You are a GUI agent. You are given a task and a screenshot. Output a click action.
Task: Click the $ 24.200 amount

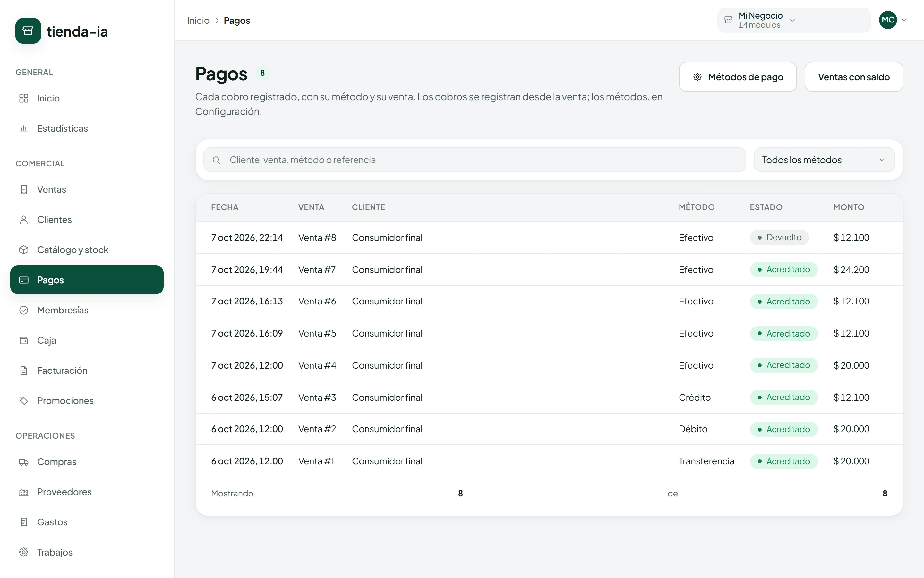[x=851, y=269]
